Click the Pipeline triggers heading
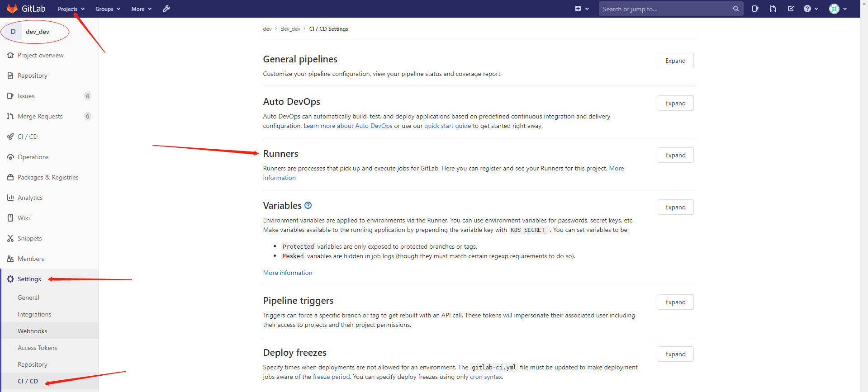The height and width of the screenshot is (392, 868). tap(298, 301)
